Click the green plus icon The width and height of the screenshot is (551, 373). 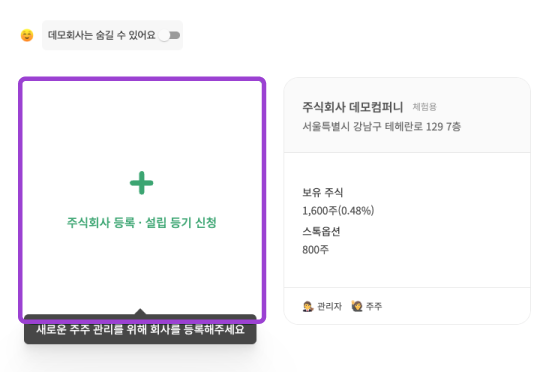[141, 183]
